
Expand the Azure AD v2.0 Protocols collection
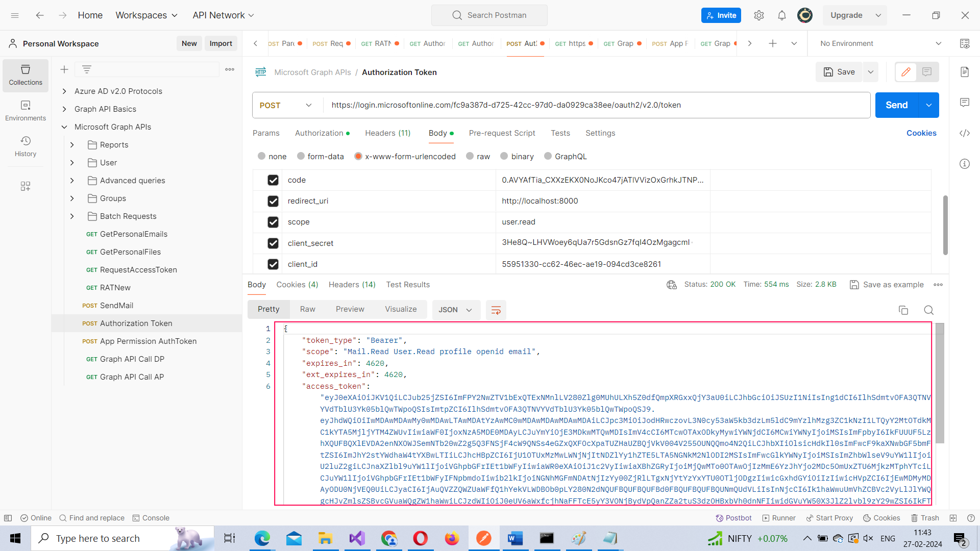(64, 91)
